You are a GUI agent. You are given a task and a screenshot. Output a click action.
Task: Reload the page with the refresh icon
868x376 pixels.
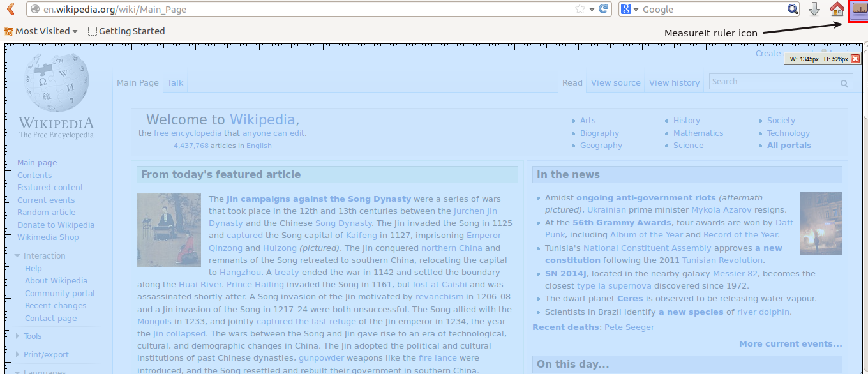pyautogui.click(x=604, y=10)
